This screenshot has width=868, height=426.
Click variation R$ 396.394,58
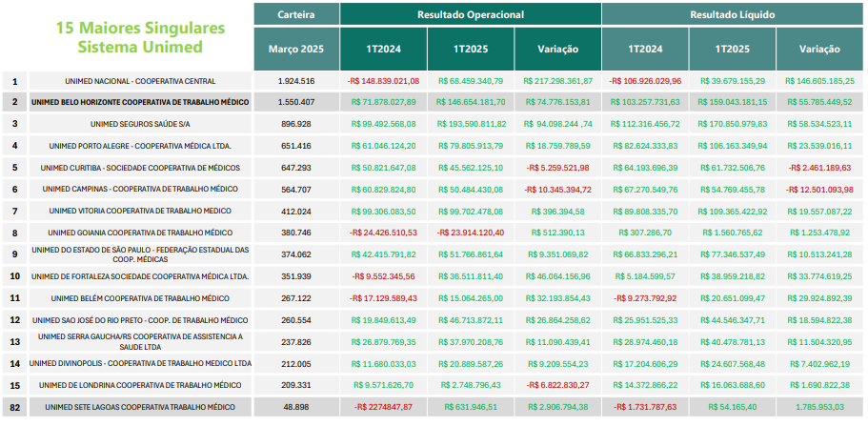558,211
